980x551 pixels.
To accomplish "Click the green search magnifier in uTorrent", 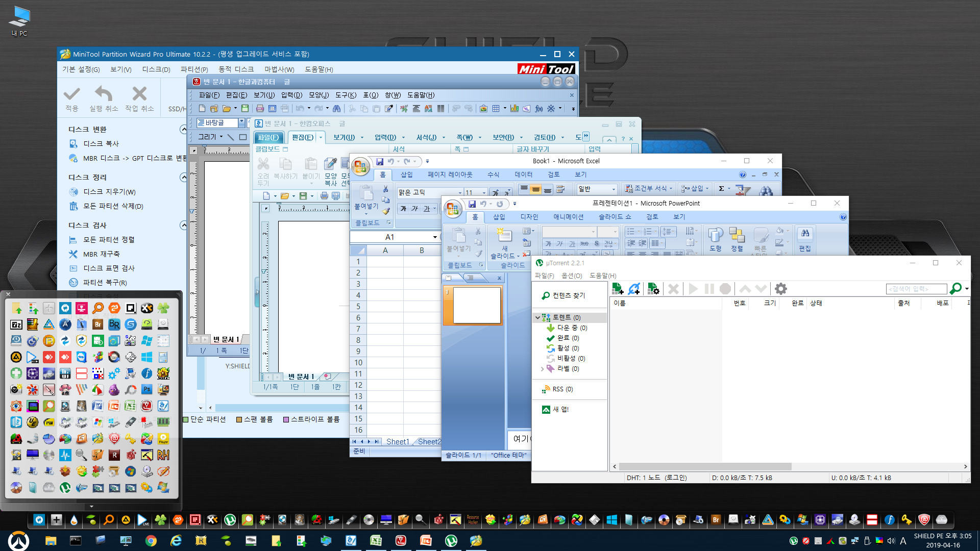I will pos(955,289).
